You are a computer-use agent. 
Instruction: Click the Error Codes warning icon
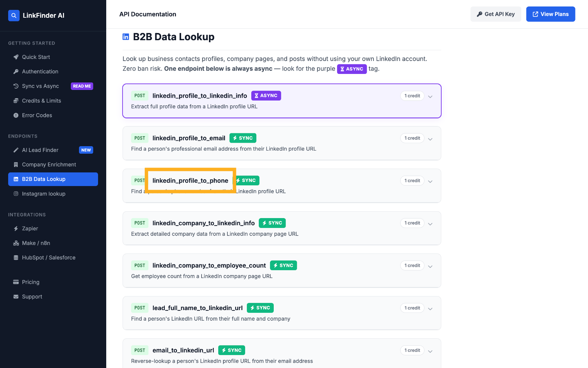click(x=16, y=116)
